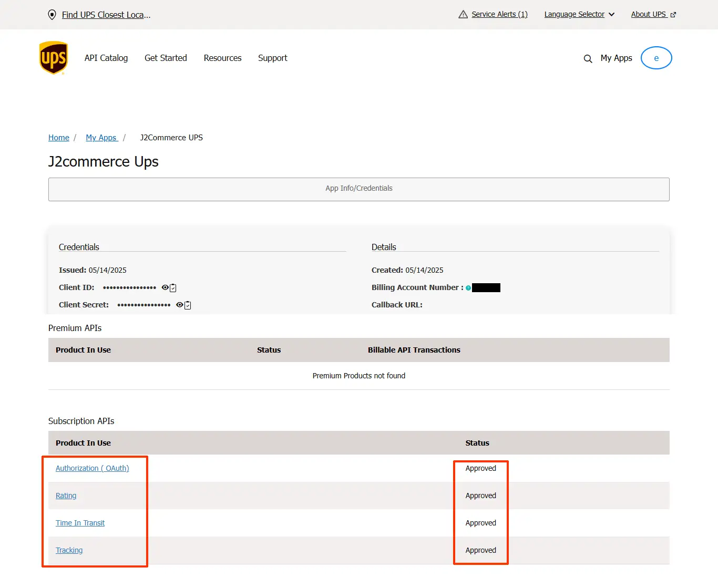Image resolution: width=718 pixels, height=588 pixels.
Task: Open the Service Alerts (1) link
Action: 499,14
